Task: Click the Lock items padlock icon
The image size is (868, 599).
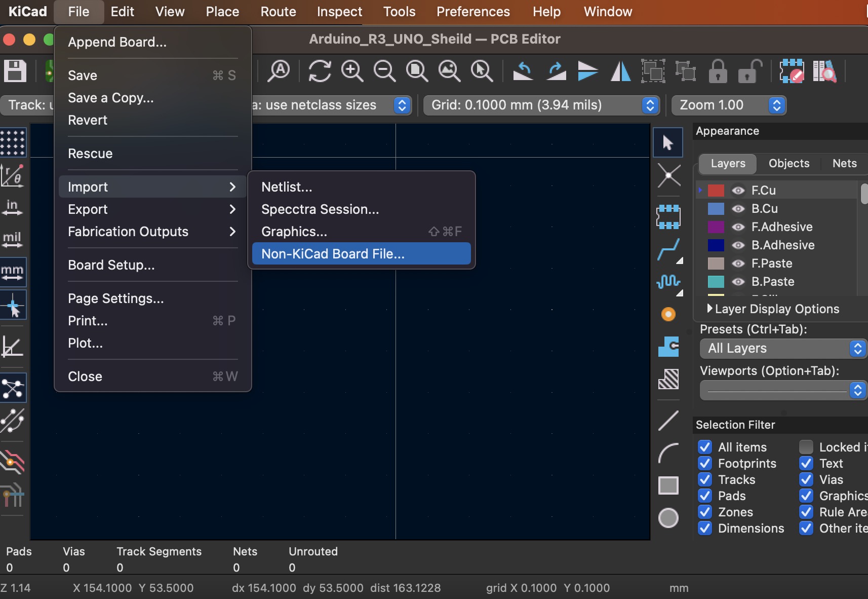Action: [718, 71]
